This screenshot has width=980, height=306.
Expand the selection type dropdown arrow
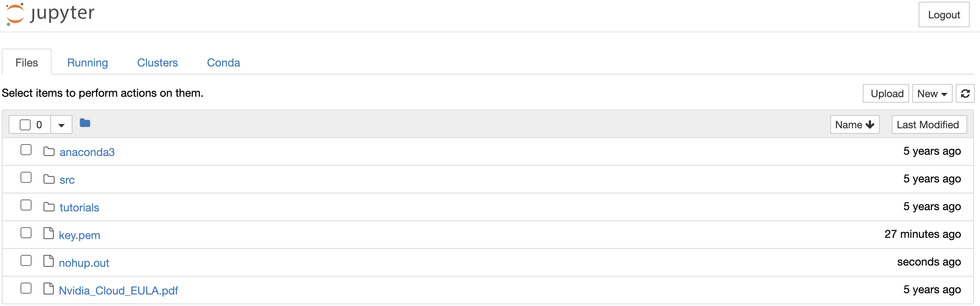click(x=61, y=125)
